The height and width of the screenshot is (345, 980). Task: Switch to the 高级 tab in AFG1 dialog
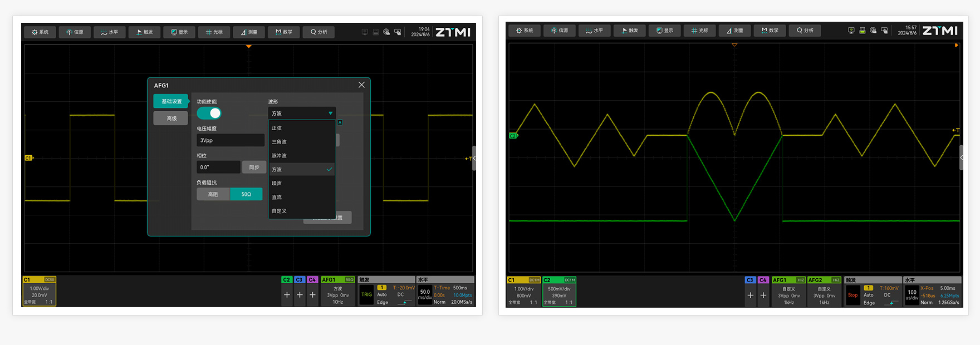[x=171, y=118]
